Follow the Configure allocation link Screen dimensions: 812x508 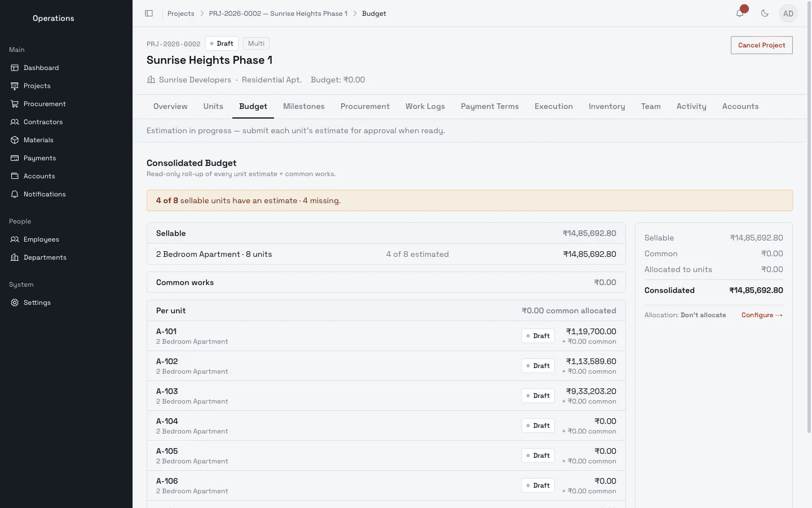[762, 315]
